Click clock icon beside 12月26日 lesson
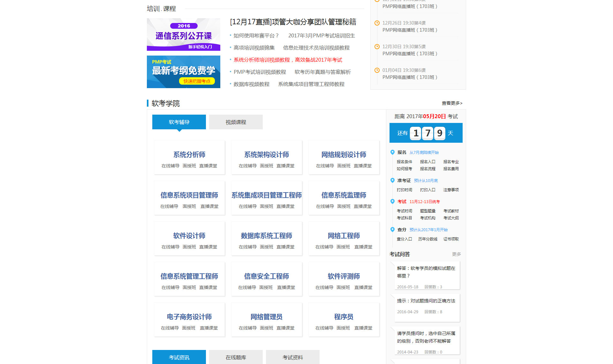 (x=377, y=23)
